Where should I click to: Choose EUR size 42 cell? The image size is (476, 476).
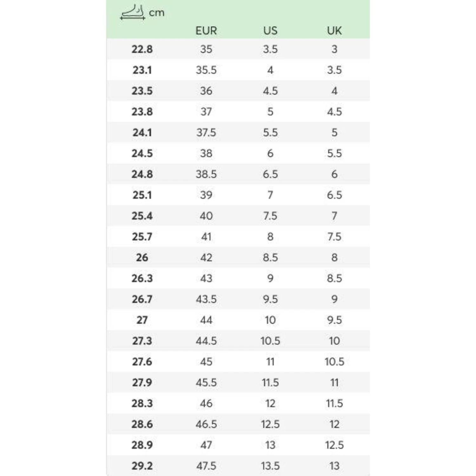pyautogui.click(x=206, y=258)
